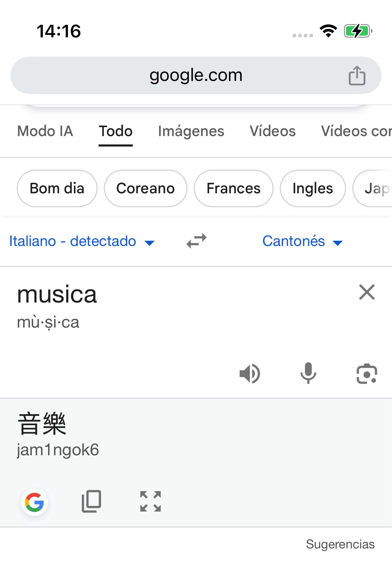
Task: Tap the Google logo icon
Action: (x=34, y=502)
